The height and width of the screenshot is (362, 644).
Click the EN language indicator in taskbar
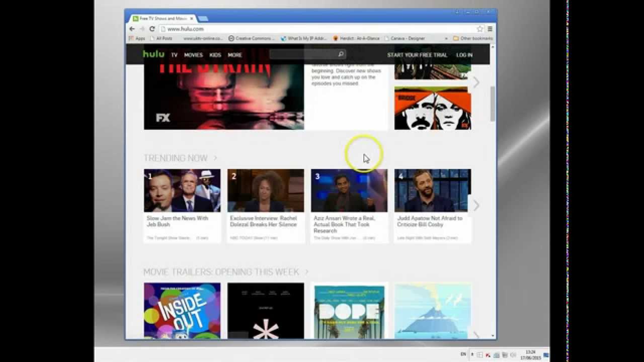coord(463,355)
